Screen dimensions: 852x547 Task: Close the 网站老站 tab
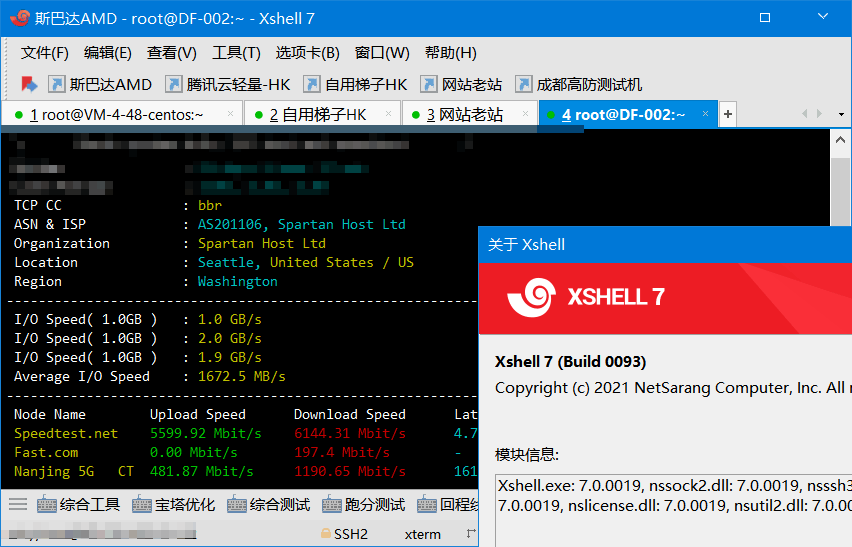(525, 114)
